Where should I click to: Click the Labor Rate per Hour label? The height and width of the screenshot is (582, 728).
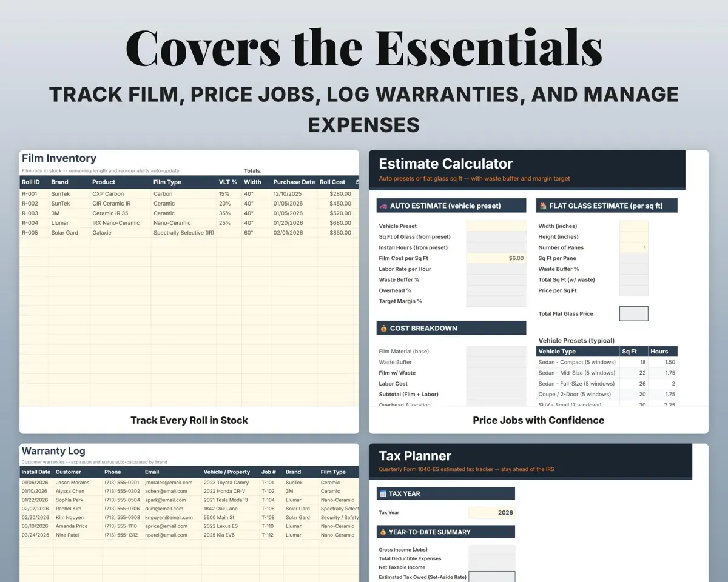tap(405, 269)
